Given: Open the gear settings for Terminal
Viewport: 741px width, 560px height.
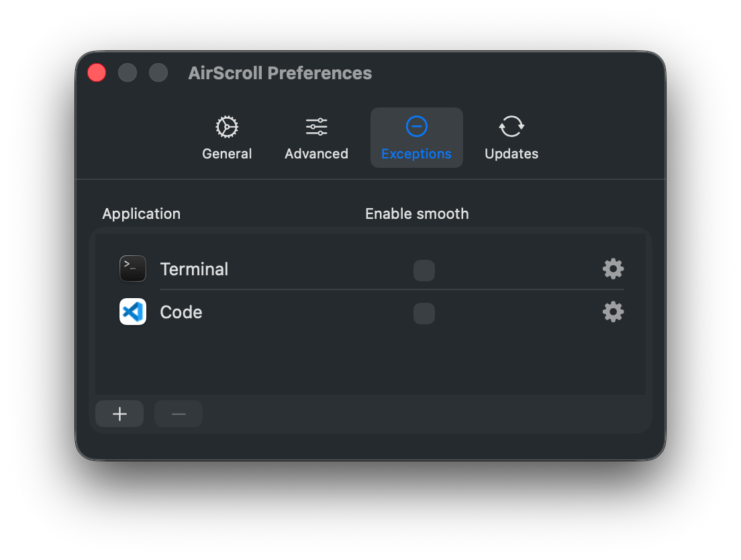Looking at the screenshot, I should [613, 269].
